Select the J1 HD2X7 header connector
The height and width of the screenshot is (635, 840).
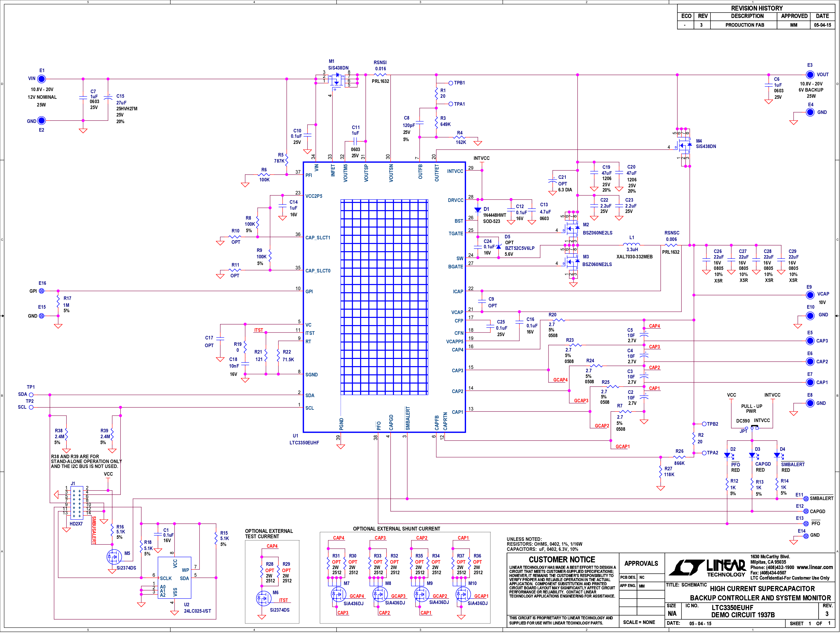[x=77, y=503]
